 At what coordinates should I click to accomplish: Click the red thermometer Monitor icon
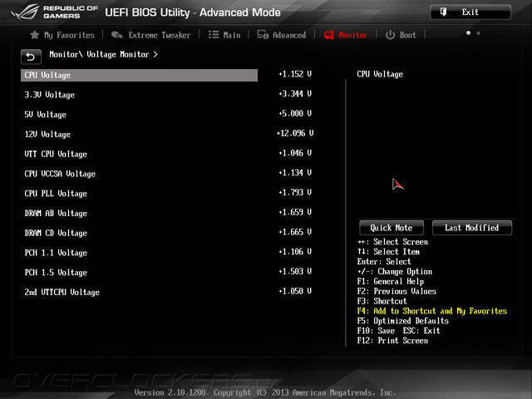point(329,35)
